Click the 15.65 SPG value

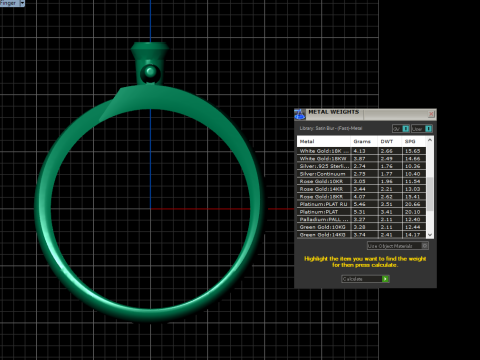point(412,151)
